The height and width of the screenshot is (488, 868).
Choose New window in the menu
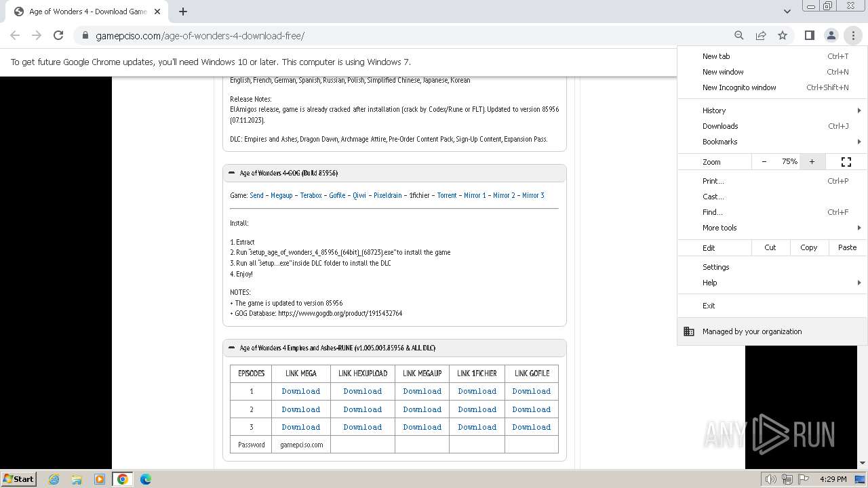772,72
